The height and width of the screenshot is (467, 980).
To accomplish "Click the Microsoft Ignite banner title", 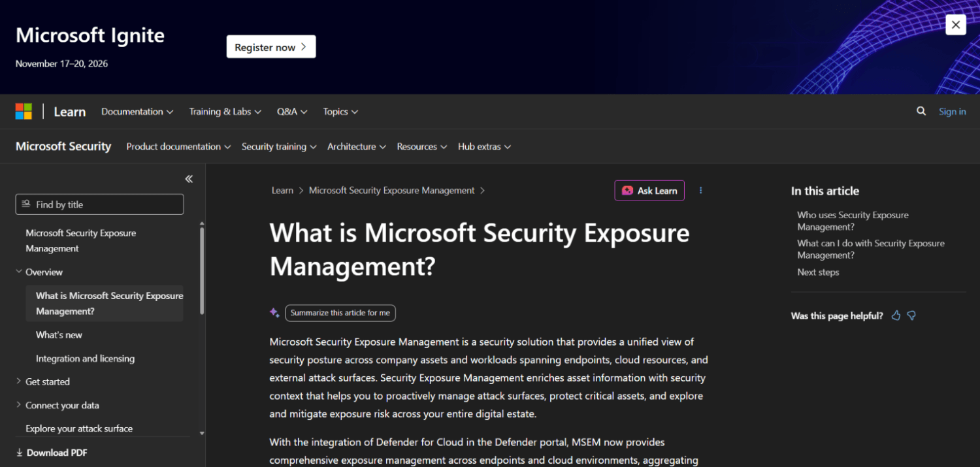I will click(x=90, y=35).
